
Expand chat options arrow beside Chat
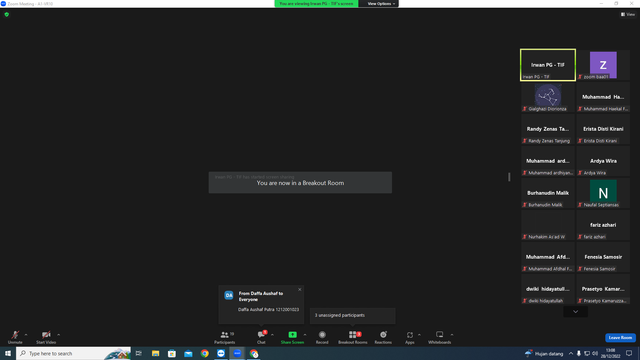pyautogui.click(x=272, y=335)
